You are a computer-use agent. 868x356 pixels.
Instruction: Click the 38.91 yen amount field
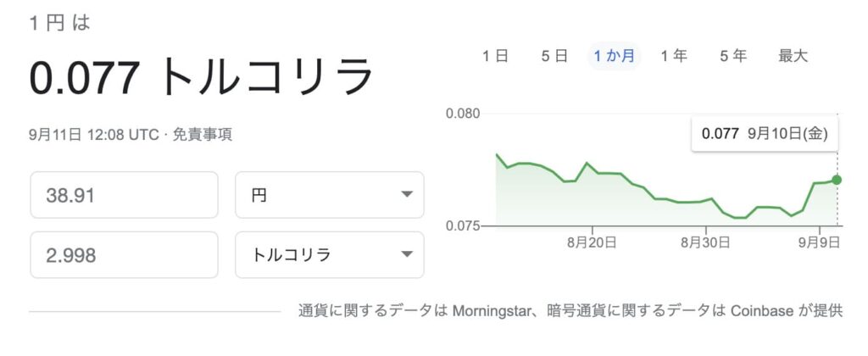124,195
